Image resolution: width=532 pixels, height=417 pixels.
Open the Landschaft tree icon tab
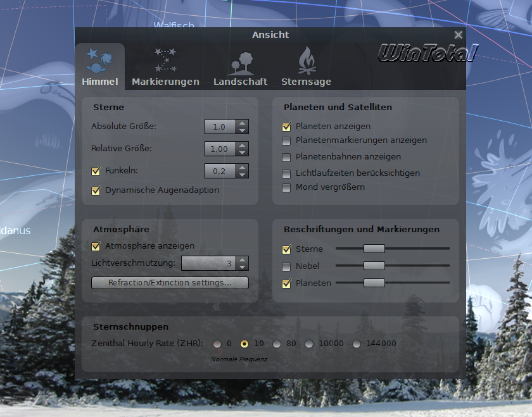(240, 67)
